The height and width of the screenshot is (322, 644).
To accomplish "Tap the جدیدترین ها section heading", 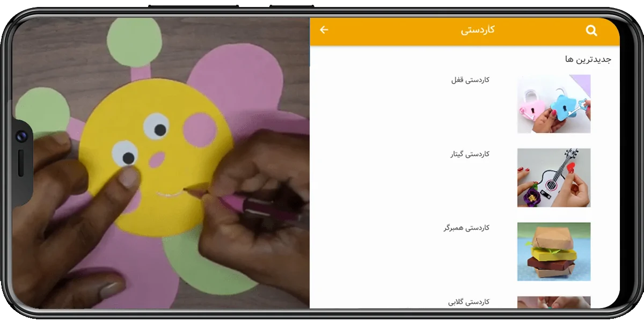I will 588,59.
